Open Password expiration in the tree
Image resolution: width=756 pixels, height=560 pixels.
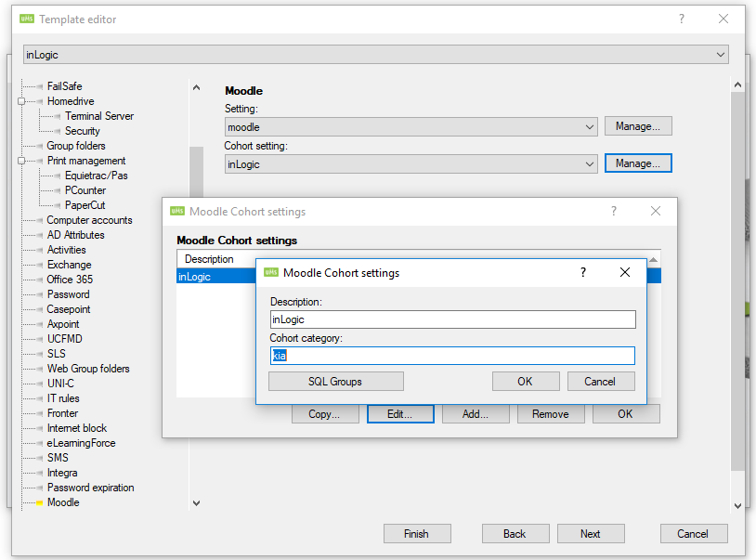coord(90,488)
